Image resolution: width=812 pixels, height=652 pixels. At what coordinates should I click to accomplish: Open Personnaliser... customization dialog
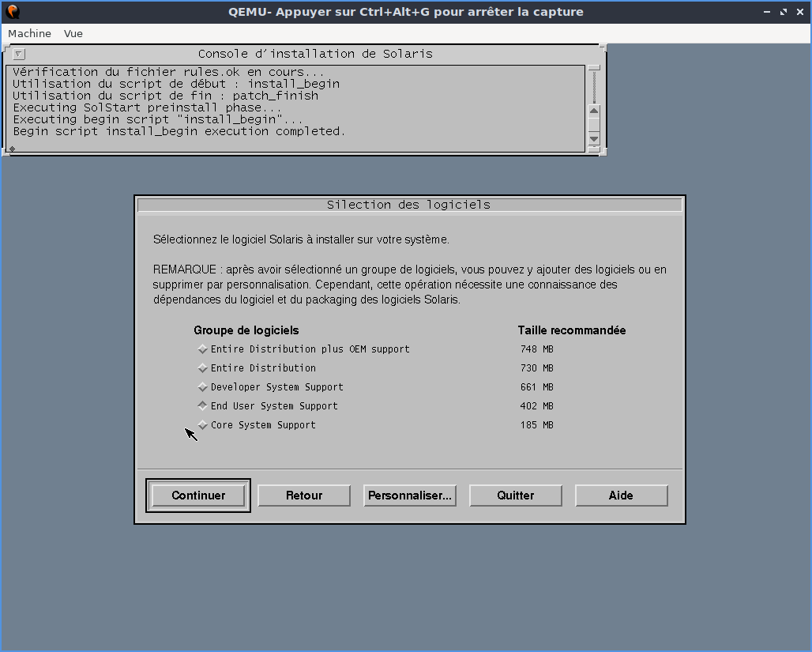(x=410, y=496)
